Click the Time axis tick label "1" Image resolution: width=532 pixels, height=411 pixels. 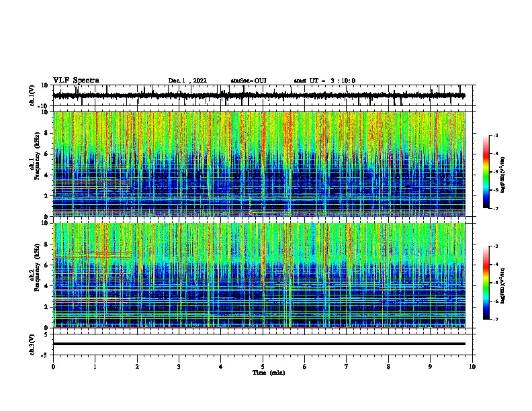95,367
